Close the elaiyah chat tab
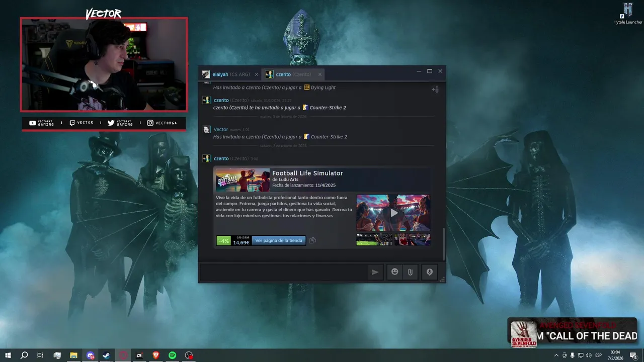 [x=256, y=74]
